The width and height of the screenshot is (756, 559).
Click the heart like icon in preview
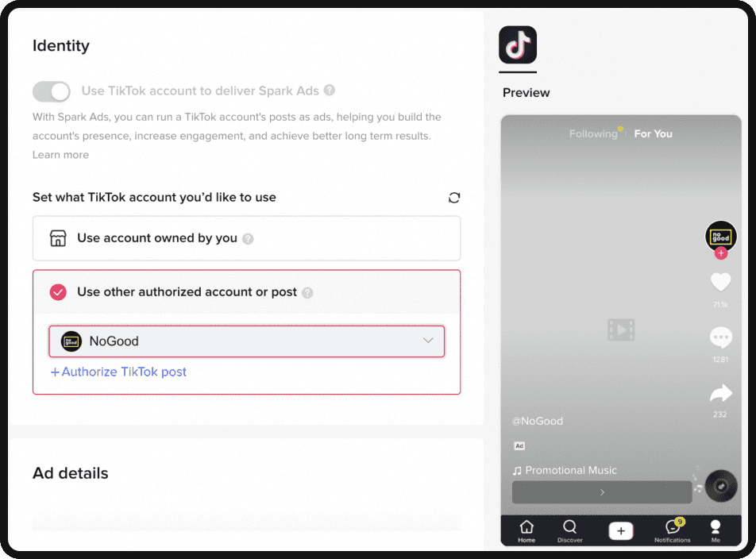(720, 282)
